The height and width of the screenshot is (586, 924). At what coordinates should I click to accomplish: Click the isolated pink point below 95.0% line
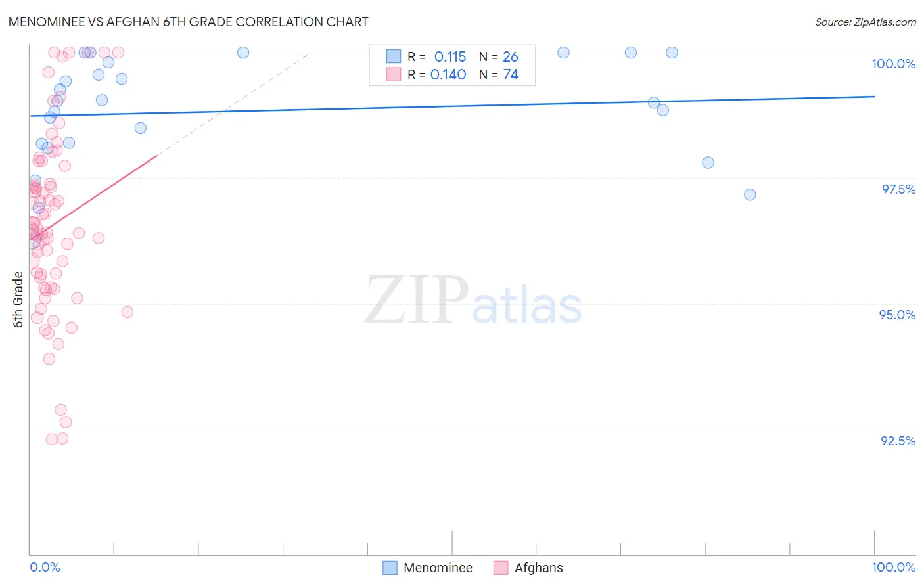click(127, 312)
